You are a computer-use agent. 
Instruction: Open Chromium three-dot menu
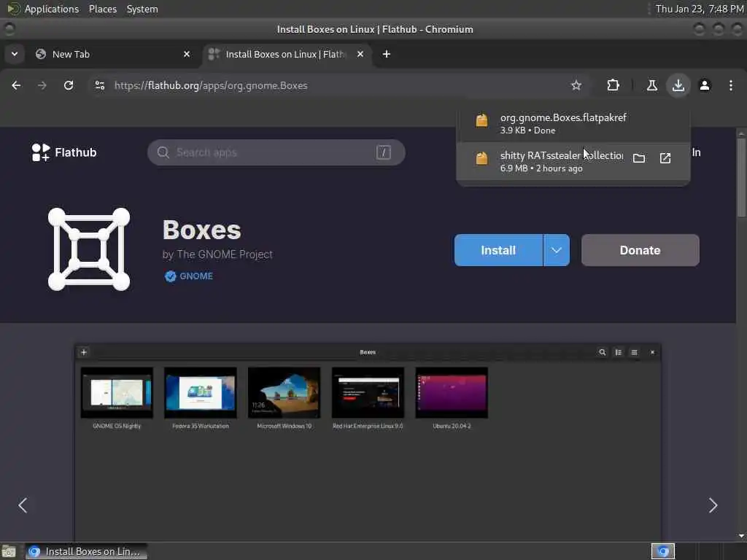(x=731, y=85)
